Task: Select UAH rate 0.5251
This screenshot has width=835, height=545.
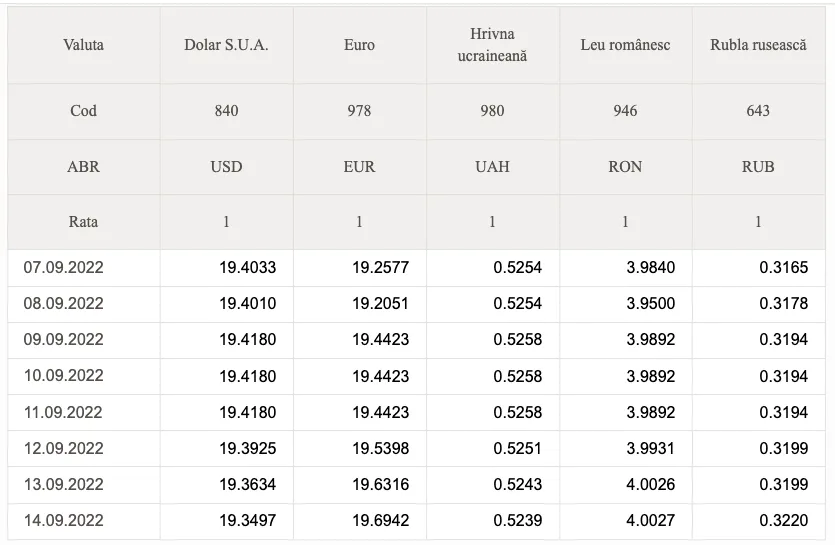Action: (517, 449)
